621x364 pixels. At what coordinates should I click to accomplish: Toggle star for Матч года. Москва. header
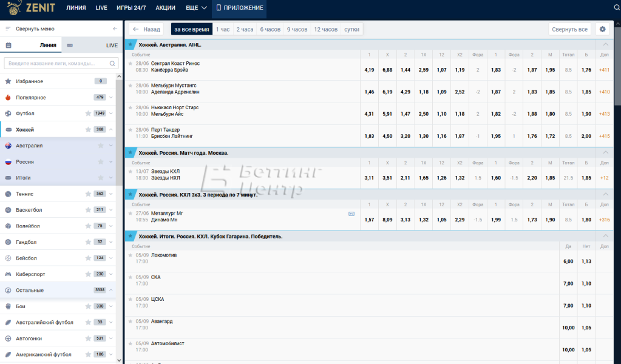pyautogui.click(x=131, y=152)
